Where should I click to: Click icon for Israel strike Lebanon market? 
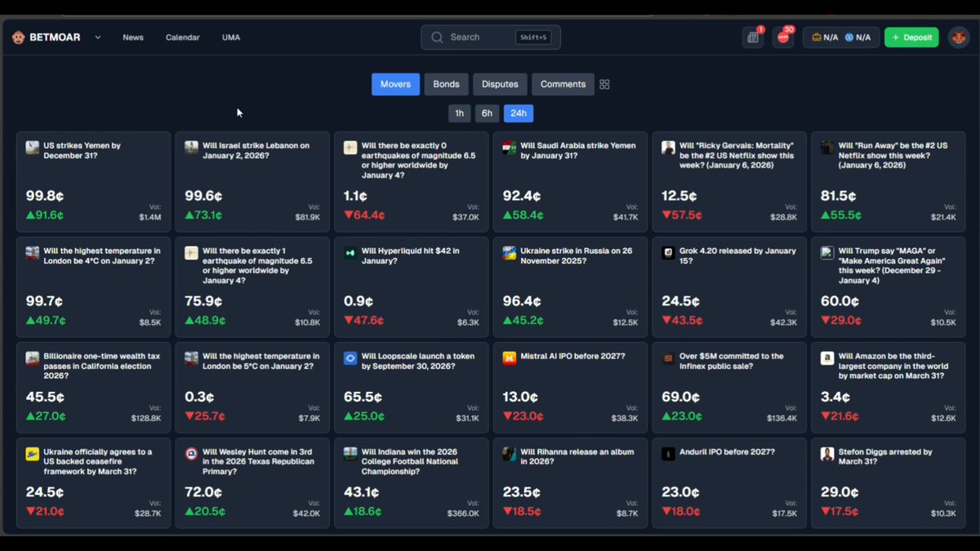(191, 148)
